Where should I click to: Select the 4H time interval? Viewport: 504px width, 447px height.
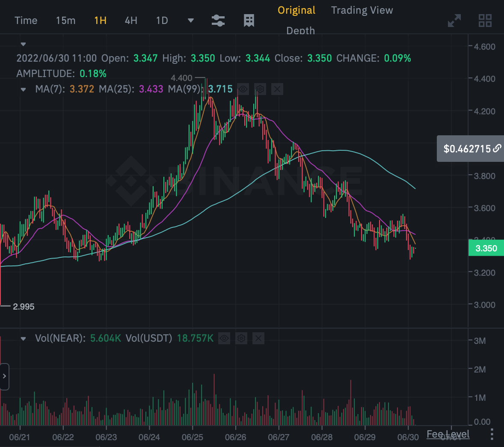pos(131,21)
